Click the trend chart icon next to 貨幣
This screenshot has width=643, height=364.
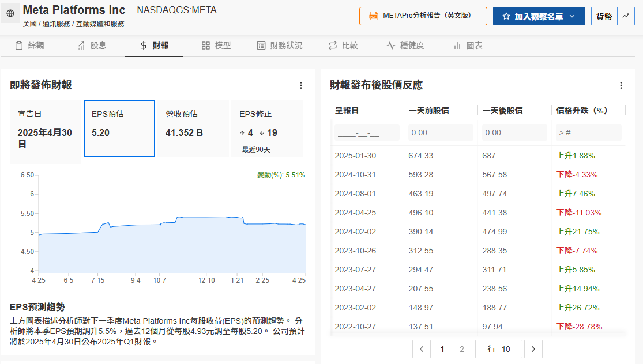(626, 16)
